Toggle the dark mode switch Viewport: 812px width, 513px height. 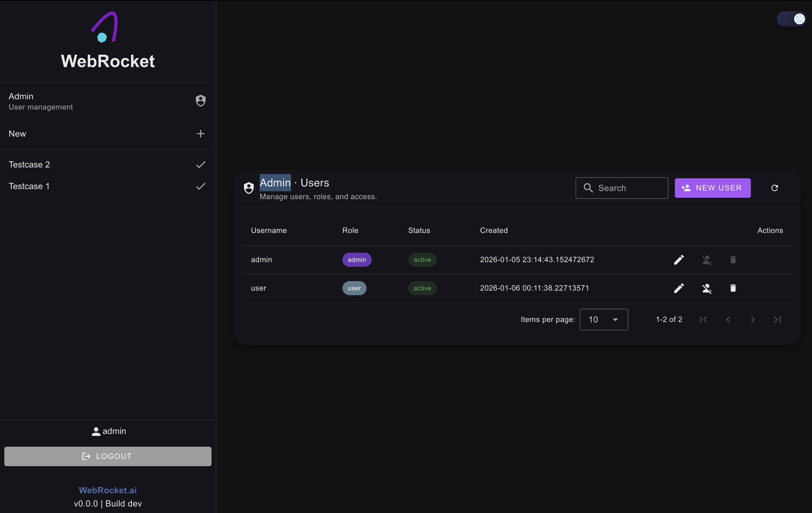click(791, 19)
